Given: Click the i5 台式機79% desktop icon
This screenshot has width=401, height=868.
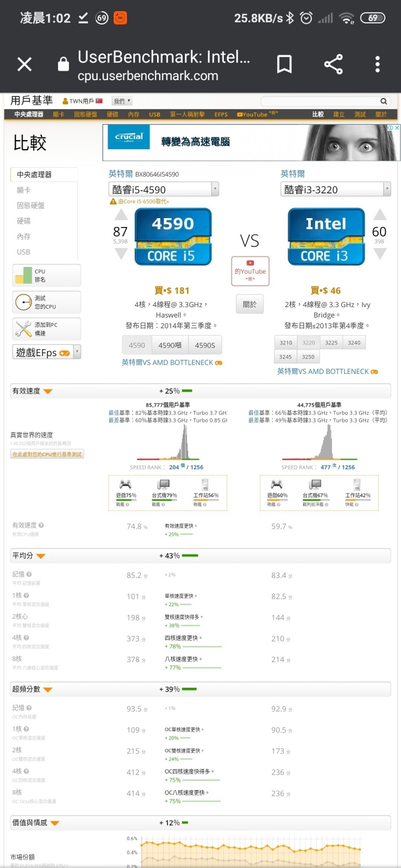Looking at the screenshot, I should coord(163,484).
